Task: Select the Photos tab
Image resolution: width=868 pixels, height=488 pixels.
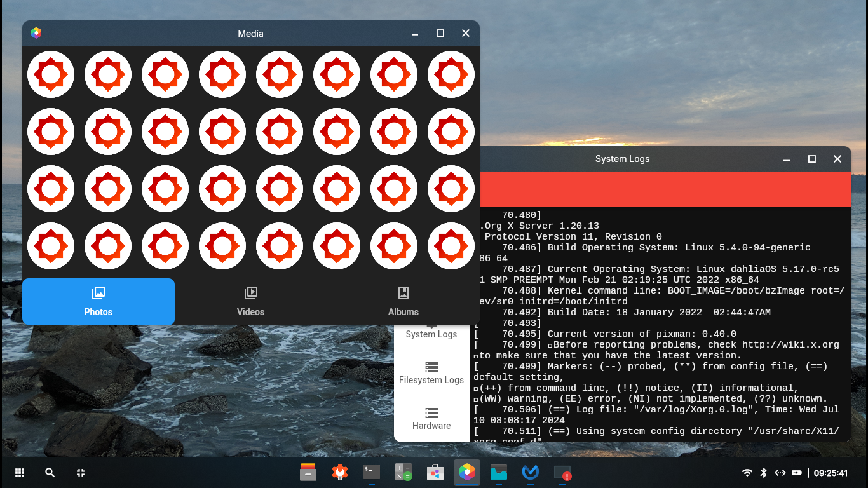Action: (x=98, y=301)
